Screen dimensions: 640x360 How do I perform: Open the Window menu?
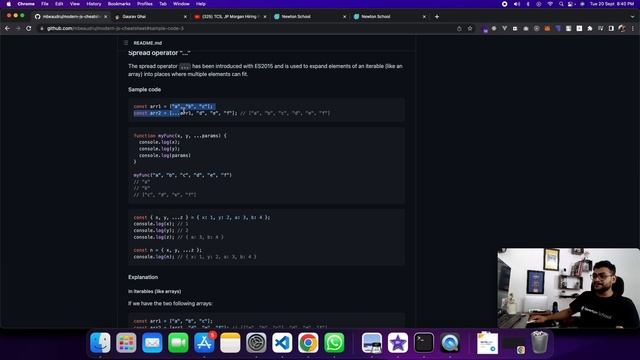(x=181, y=4)
